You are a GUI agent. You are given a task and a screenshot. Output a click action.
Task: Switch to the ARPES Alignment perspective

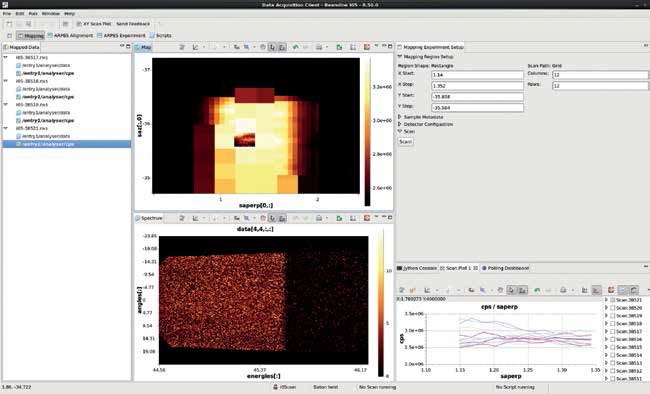[x=70, y=36]
